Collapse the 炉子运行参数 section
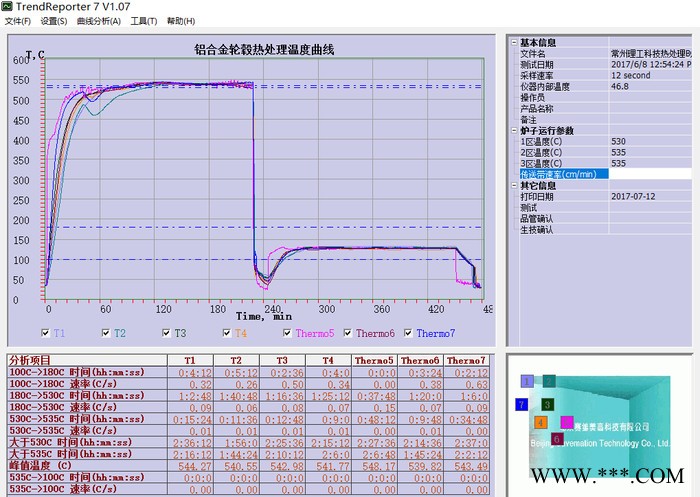This screenshot has height=497, width=700. [x=514, y=130]
